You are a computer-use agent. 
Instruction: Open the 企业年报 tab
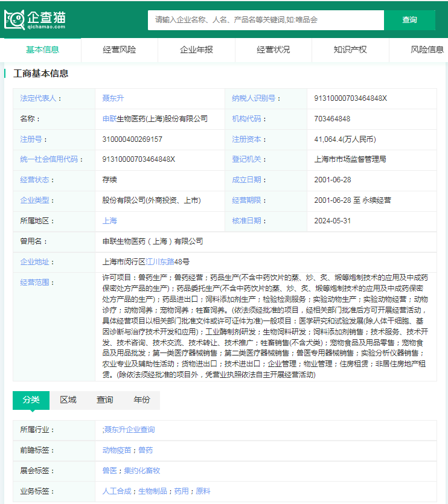coord(196,50)
